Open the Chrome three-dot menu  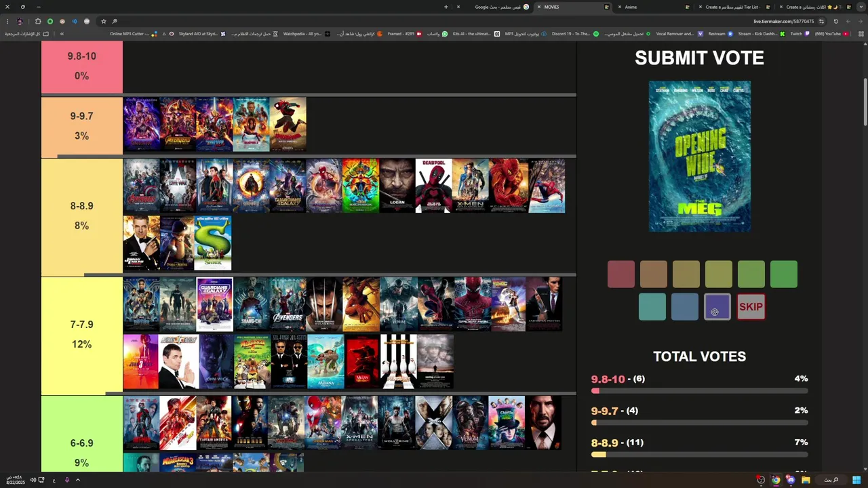[7, 21]
